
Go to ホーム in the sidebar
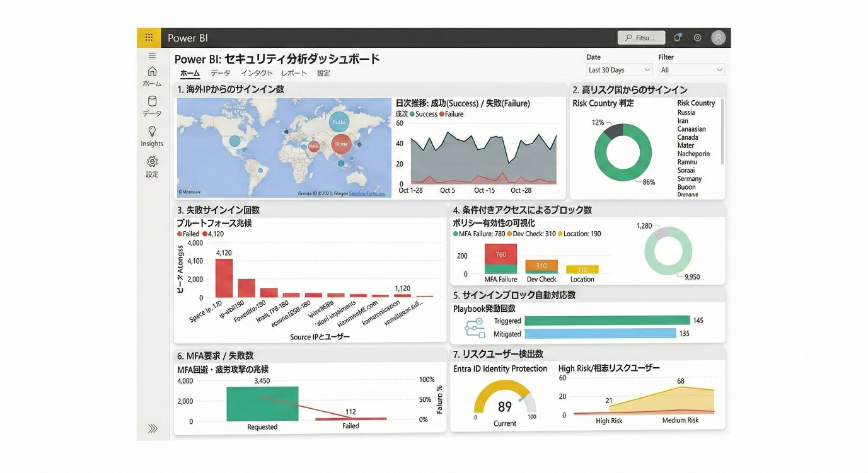(x=152, y=76)
